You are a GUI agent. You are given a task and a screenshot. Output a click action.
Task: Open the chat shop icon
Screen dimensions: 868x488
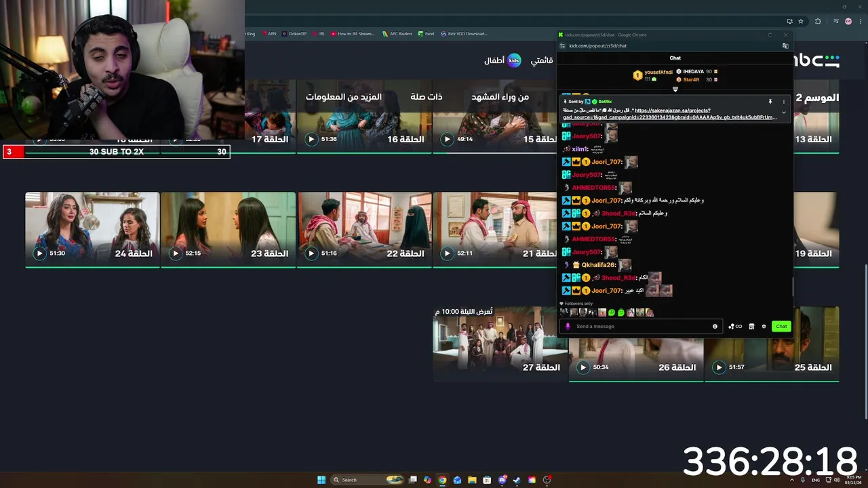[751, 327]
